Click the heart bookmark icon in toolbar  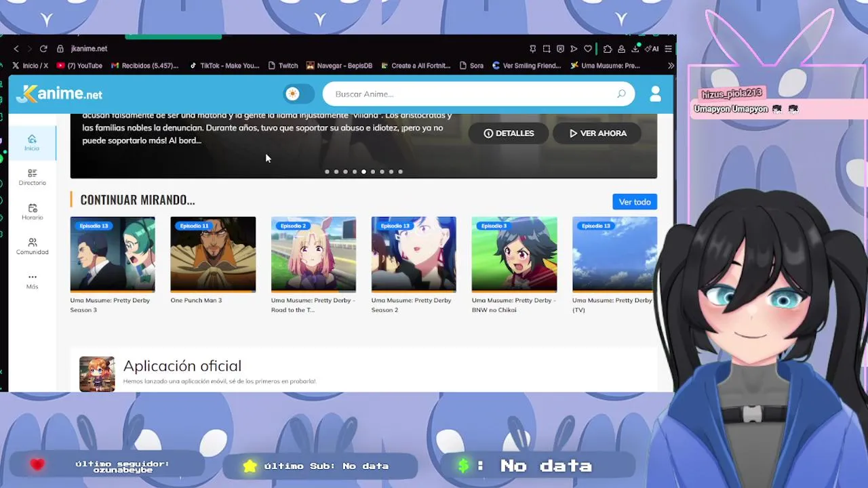(x=588, y=49)
